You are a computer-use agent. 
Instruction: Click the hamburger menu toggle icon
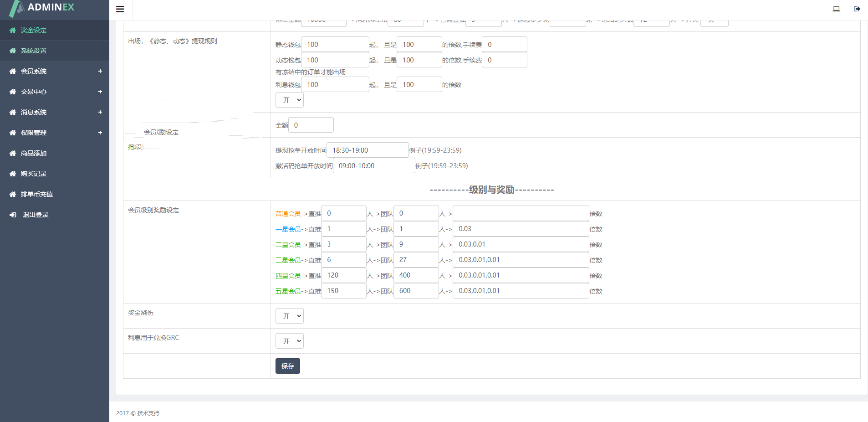pyautogui.click(x=120, y=9)
